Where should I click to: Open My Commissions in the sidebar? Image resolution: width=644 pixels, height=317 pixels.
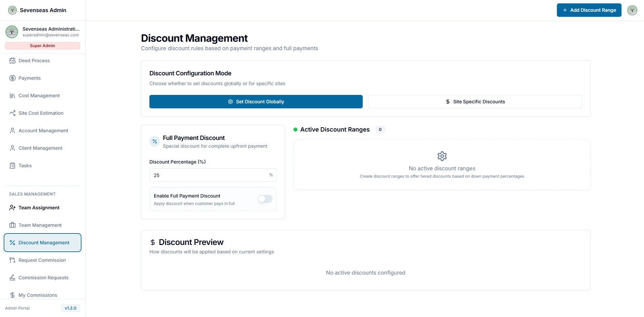38,295
